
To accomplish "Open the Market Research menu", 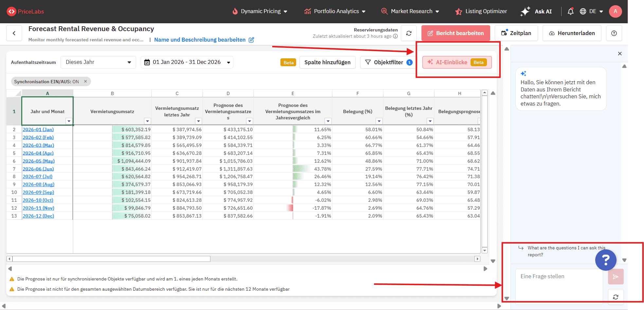I will click(410, 11).
